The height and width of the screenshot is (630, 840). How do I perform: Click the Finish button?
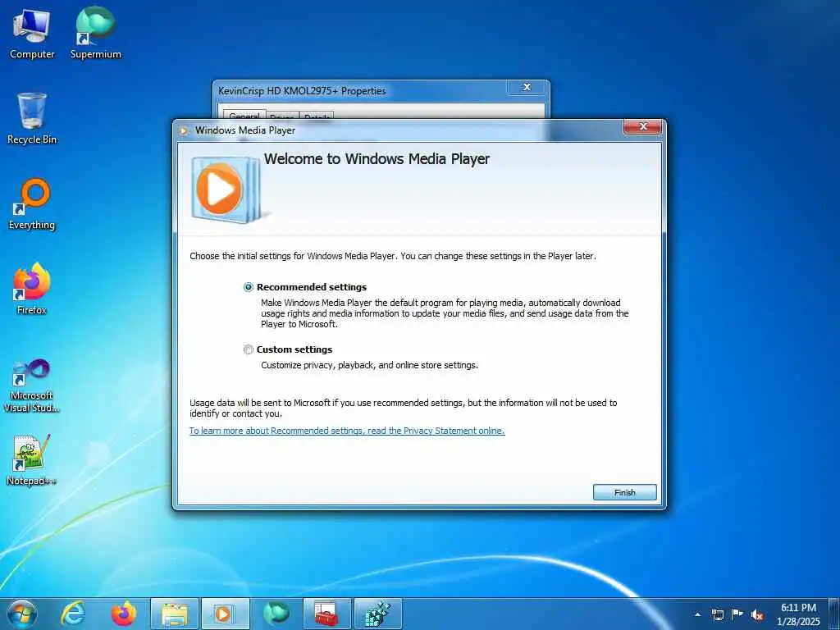624,492
